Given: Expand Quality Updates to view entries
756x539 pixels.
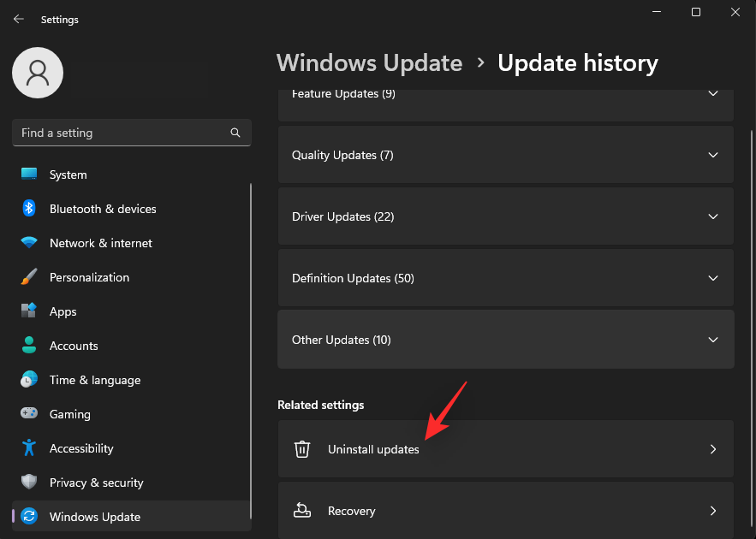Looking at the screenshot, I should tap(713, 155).
